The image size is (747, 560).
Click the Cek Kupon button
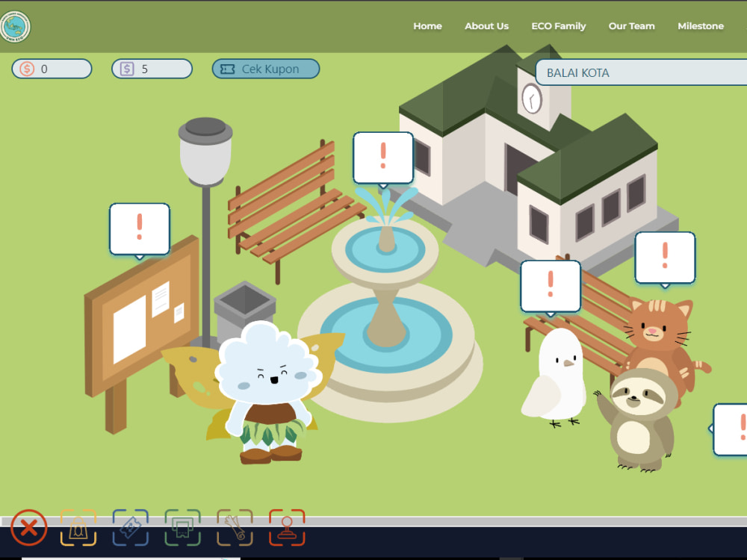pyautogui.click(x=265, y=69)
